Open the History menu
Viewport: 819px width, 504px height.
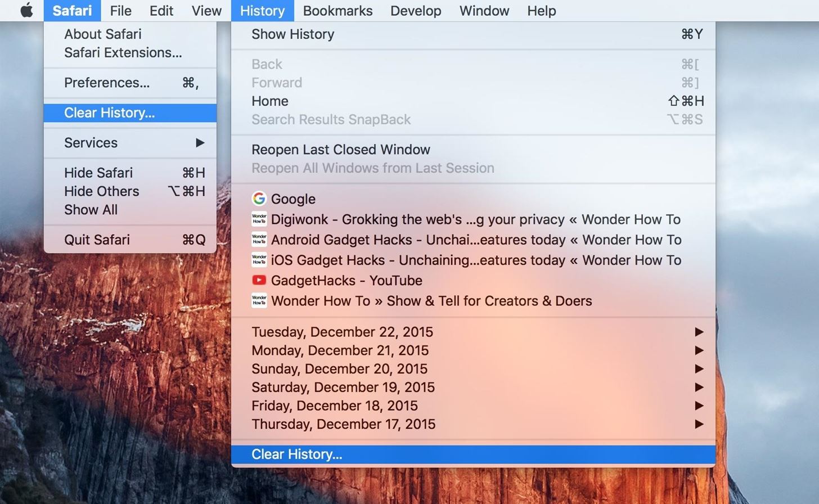[262, 11]
